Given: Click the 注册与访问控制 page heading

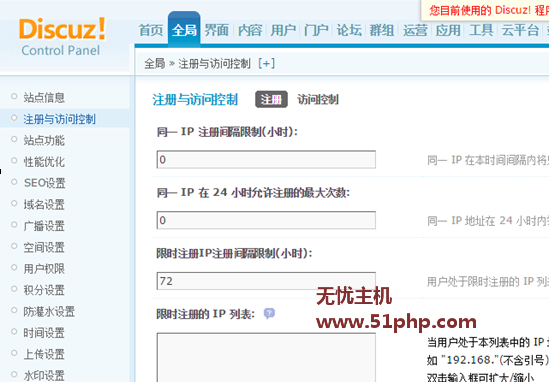Looking at the screenshot, I should click(195, 99).
